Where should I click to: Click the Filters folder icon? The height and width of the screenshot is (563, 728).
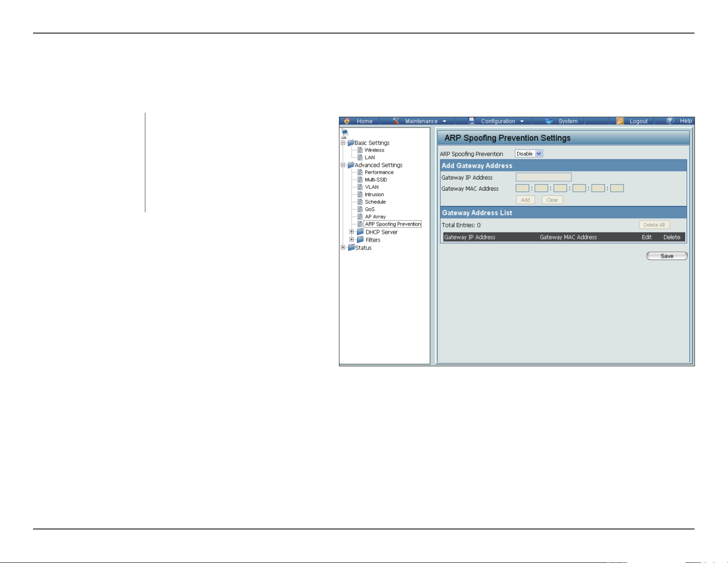tap(361, 240)
